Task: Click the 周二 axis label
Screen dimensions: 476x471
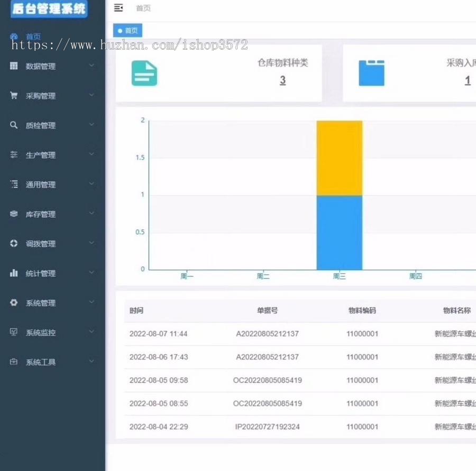Action: tap(263, 276)
